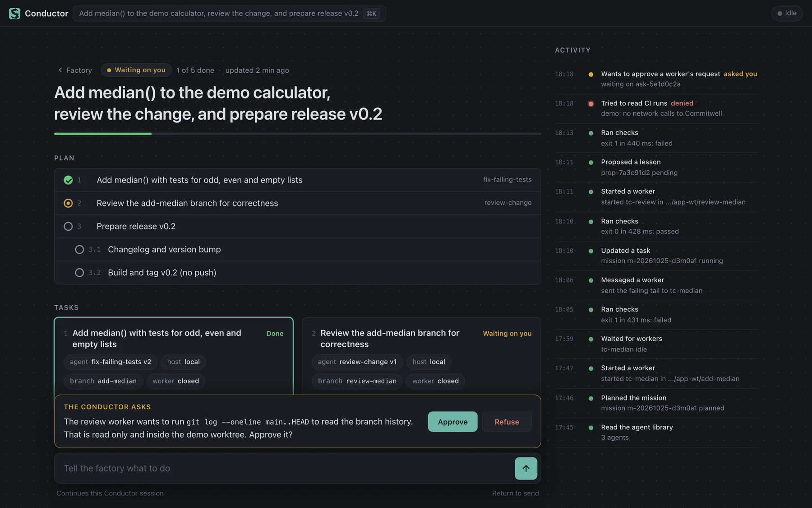Click 'Waiting on you' status on task 2 card
Screen dimensions: 812x508
[x=507, y=333]
